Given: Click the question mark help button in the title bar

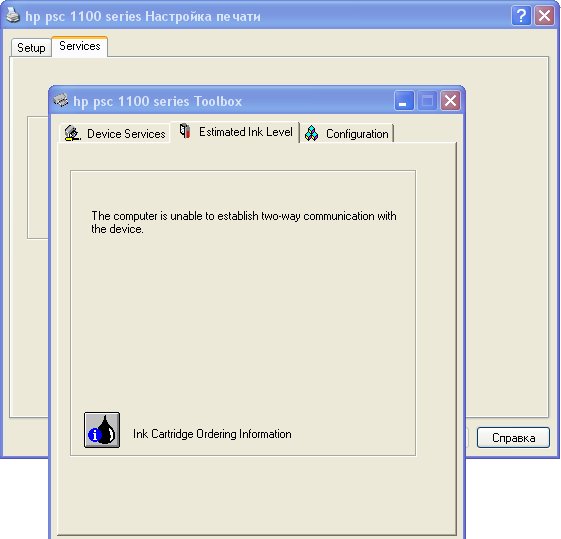Looking at the screenshot, I should (521, 16).
